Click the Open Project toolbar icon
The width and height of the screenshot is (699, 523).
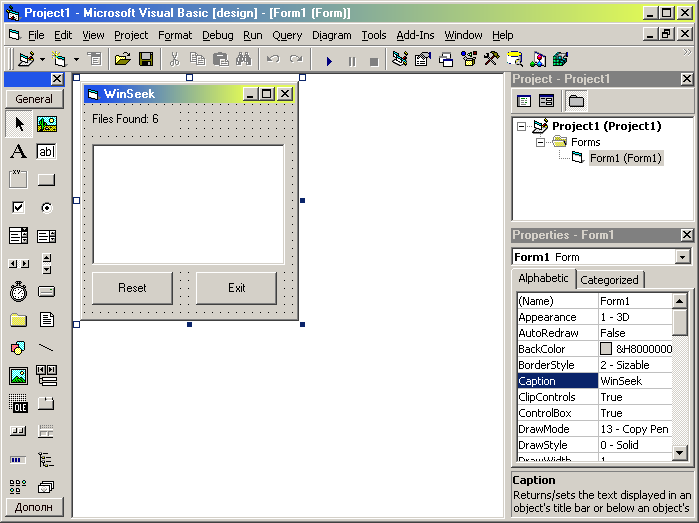click(x=123, y=59)
